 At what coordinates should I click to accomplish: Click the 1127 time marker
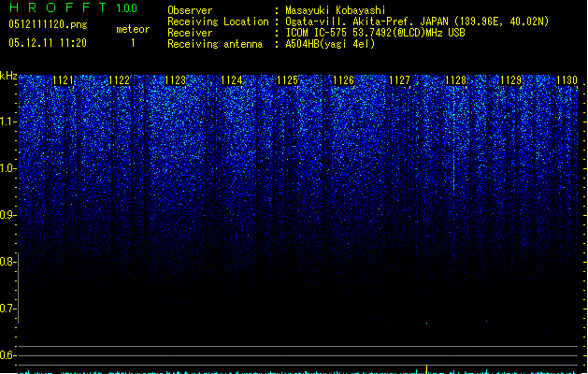coord(400,80)
